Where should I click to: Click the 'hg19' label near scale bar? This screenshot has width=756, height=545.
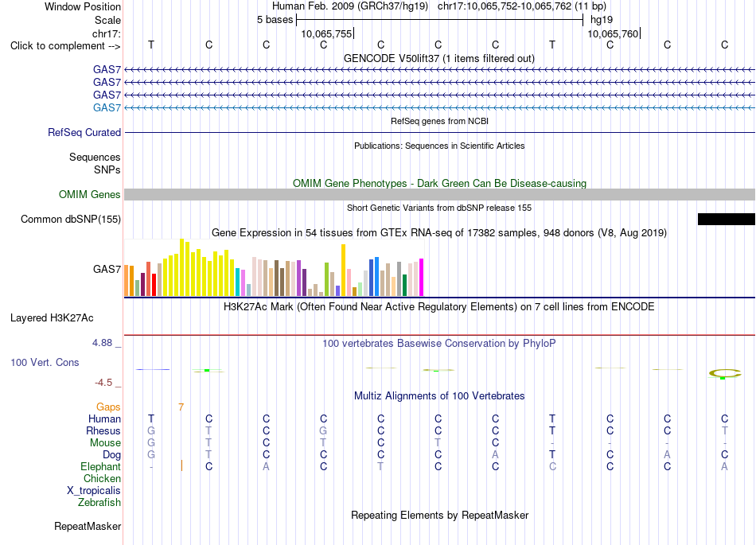[602, 20]
